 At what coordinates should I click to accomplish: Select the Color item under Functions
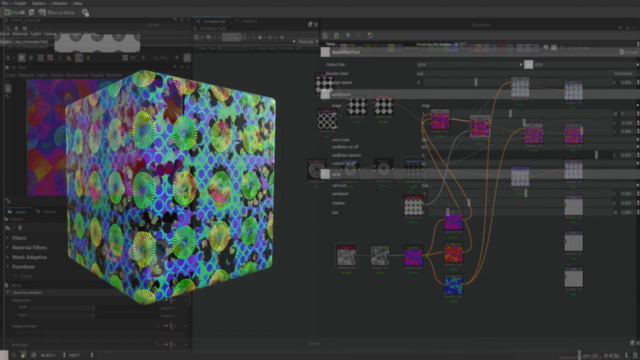click(x=26, y=276)
